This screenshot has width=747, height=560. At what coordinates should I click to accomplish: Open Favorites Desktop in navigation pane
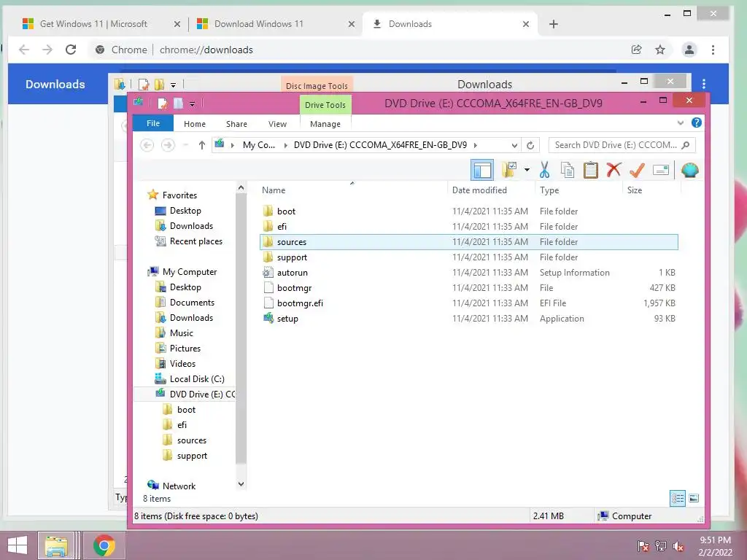tap(185, 211)
